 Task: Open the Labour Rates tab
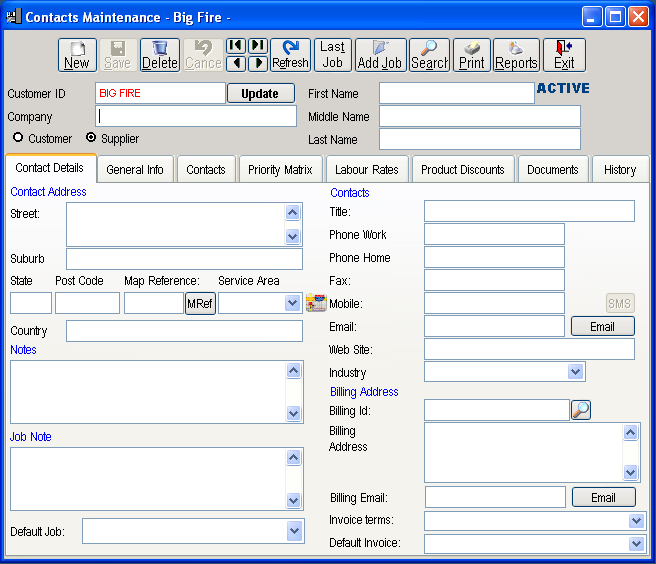(x=366, y=169)
